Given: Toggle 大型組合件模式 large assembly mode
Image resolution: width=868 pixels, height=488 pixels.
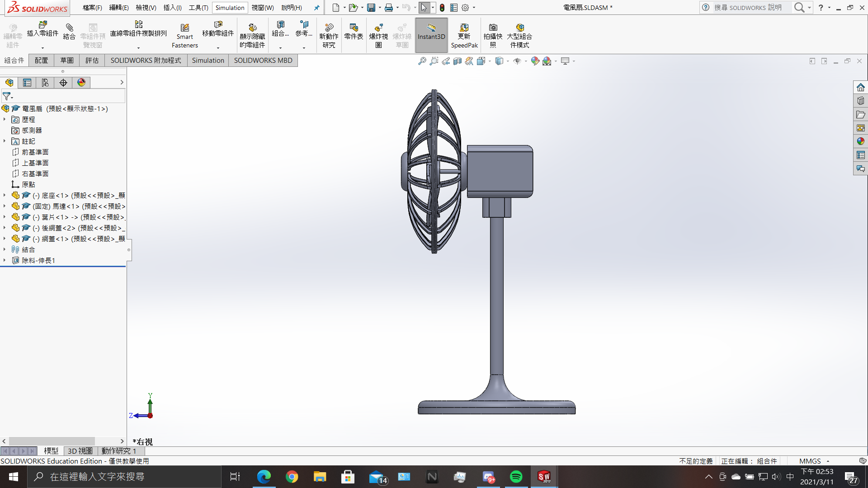Looking at the screenshot, I should (519, 35).
